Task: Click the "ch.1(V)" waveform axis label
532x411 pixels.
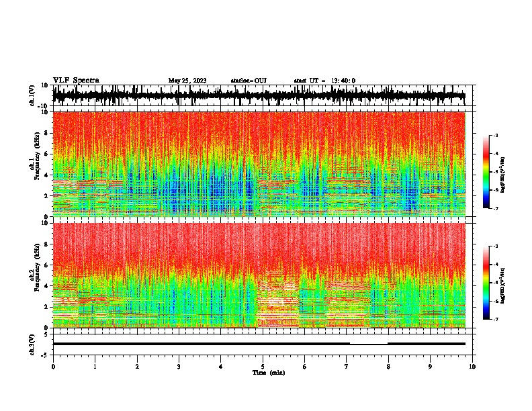Action: 32,95
